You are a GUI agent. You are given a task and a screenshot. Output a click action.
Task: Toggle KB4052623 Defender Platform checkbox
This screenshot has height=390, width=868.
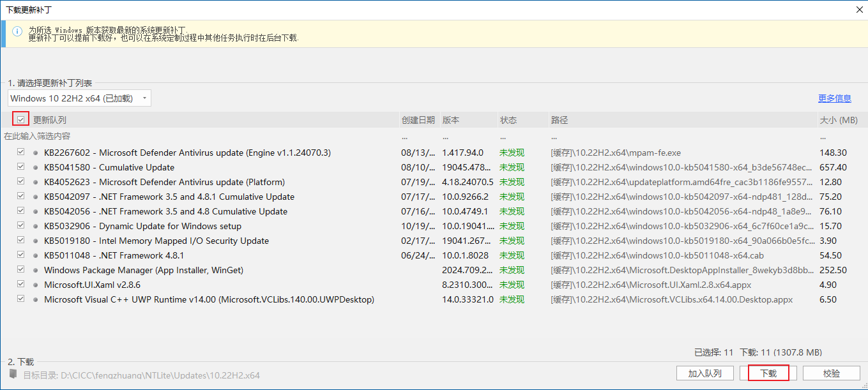pos(21,182)
